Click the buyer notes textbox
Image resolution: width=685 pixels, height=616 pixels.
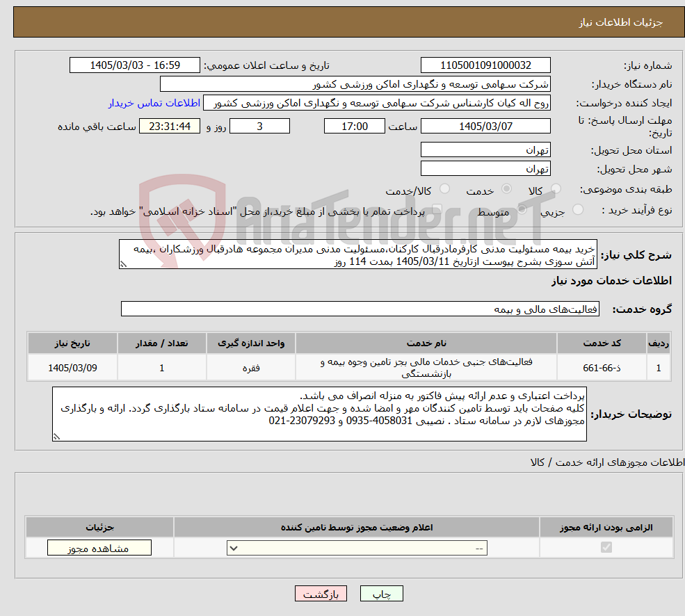point(319,414)
